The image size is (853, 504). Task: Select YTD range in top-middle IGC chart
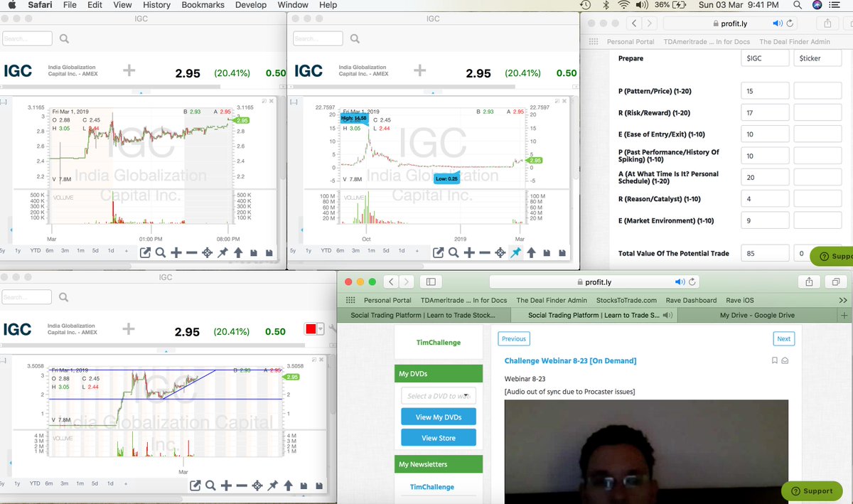(x=326, y=251)
